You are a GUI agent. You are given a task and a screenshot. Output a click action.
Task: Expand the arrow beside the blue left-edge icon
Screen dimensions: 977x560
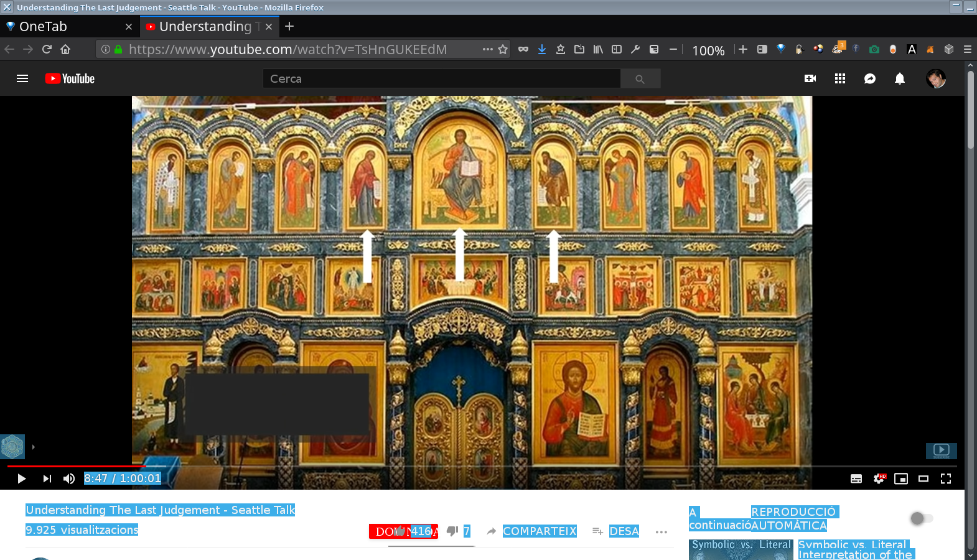[x=33, y=447]
